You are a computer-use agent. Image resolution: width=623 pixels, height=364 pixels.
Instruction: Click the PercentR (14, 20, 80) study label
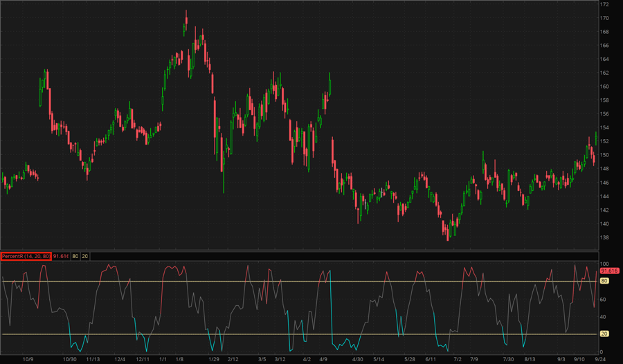(26, 256)
